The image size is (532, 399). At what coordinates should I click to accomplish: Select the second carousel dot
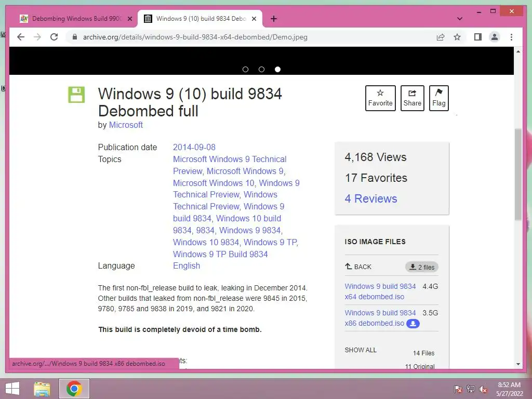coord(262,69)
